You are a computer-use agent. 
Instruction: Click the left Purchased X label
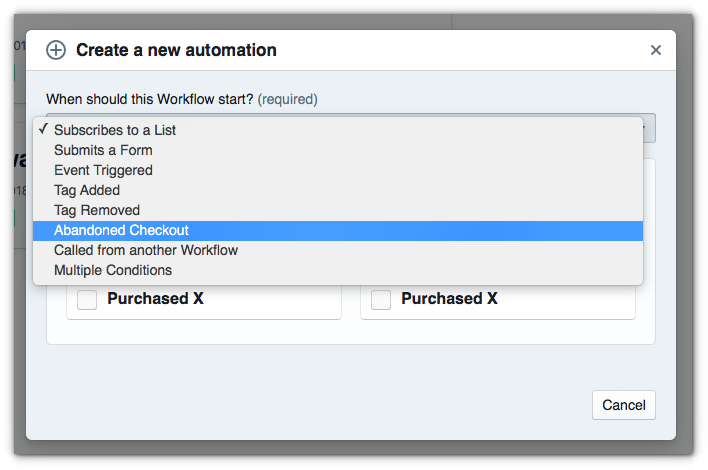155,298
